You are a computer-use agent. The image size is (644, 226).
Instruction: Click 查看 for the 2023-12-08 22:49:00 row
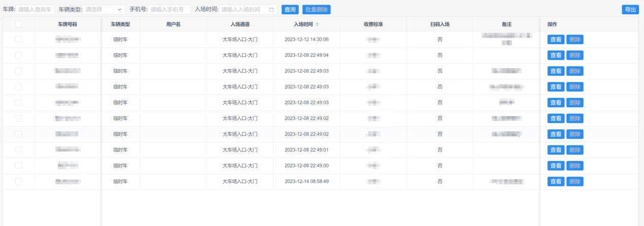pos(556,166)
